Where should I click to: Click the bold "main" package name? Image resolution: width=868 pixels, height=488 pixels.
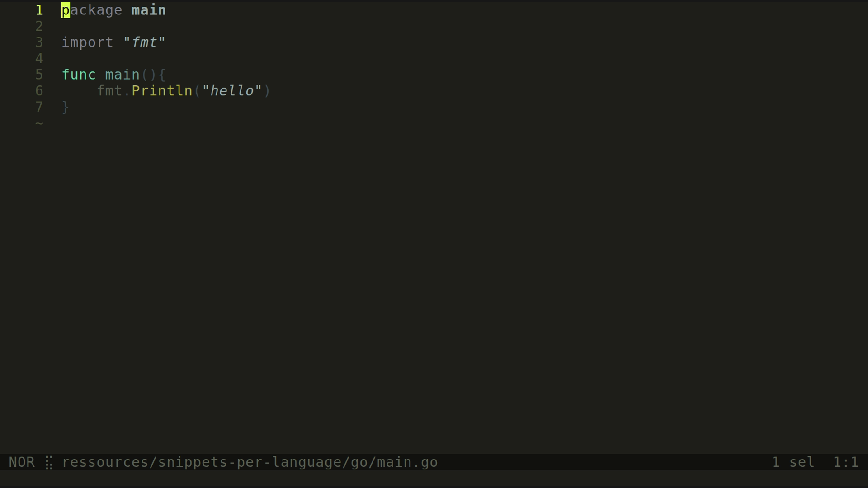(149, 10)
